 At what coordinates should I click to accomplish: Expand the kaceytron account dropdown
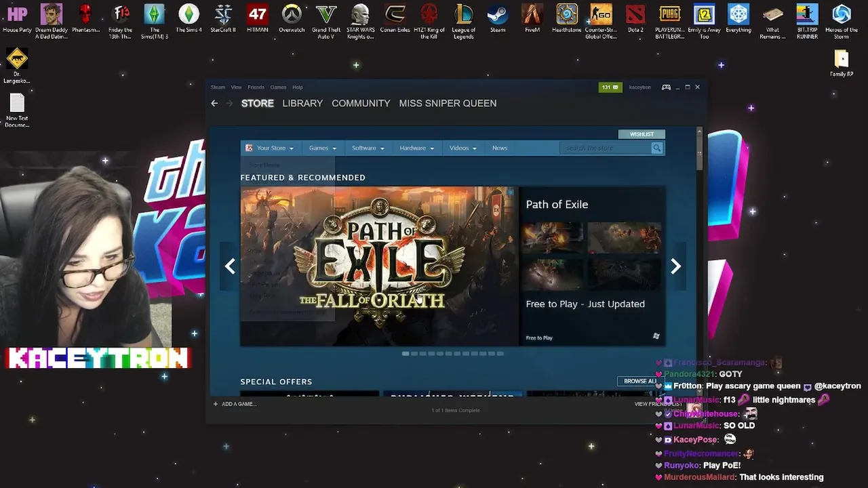point(639,87)
